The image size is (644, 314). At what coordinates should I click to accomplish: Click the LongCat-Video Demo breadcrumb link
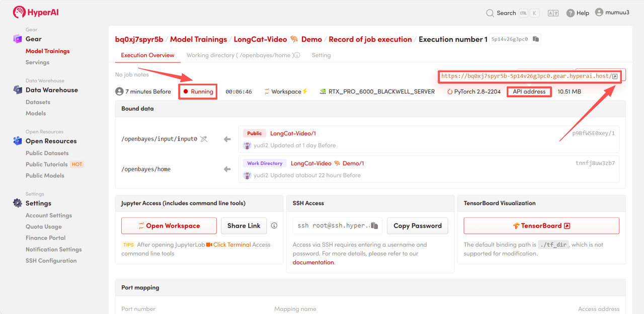278,39
